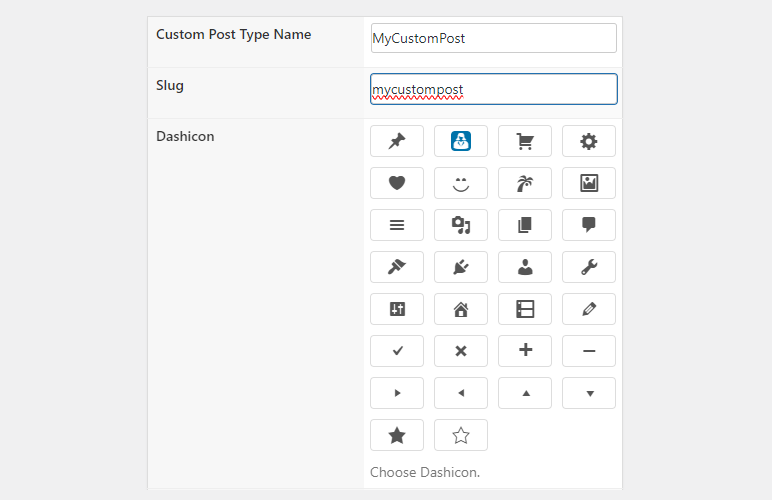Select the settings gear dashicon
The width and height of the screenshot is (772, 500).
coord(589,141)
